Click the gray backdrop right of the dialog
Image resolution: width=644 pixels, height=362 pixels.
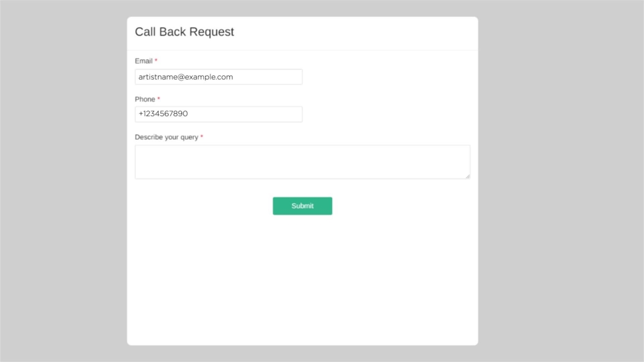(561, 181)
